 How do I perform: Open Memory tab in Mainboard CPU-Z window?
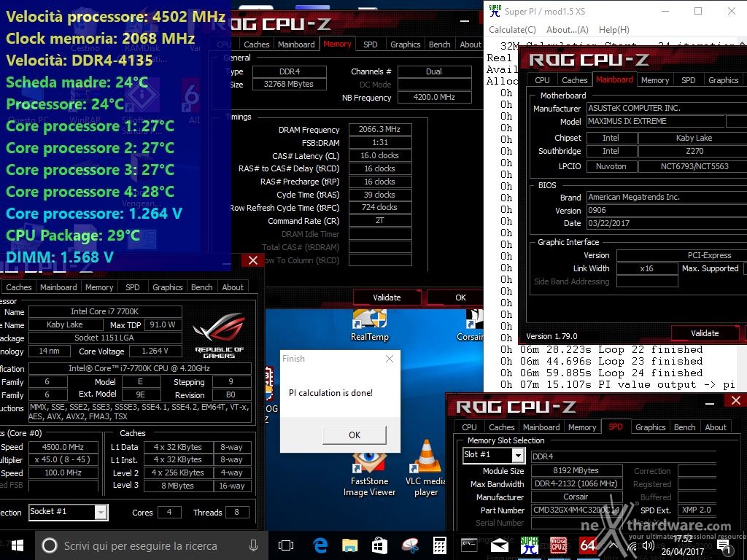(x=655, y=80)
